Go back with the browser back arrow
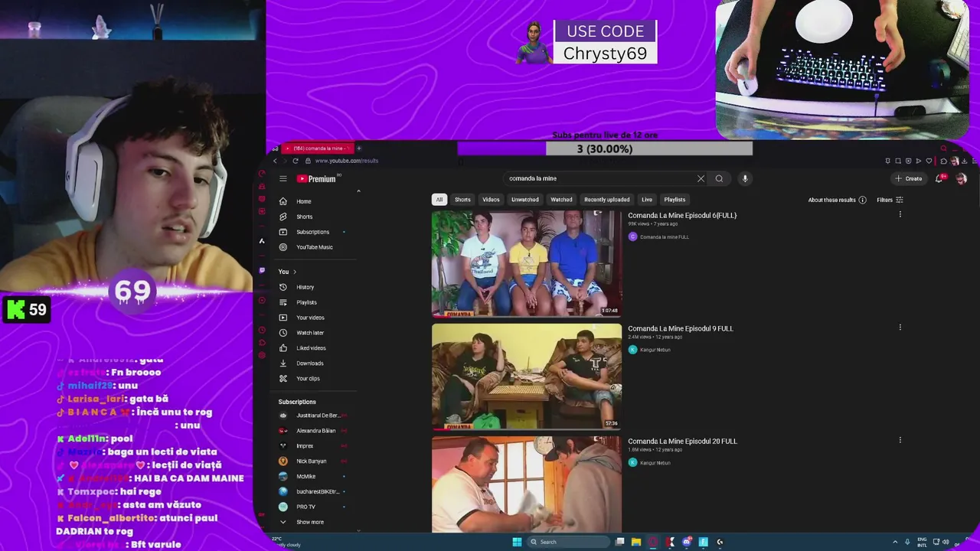 pos(275,161)
